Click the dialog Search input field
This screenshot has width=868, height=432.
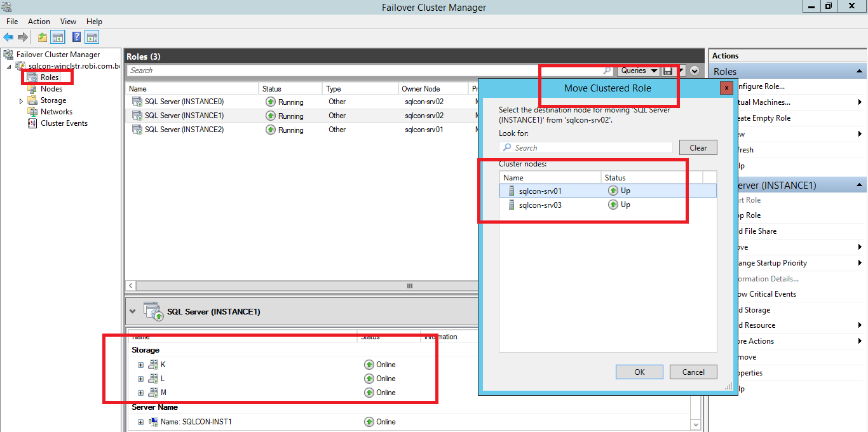pos(586,147)
